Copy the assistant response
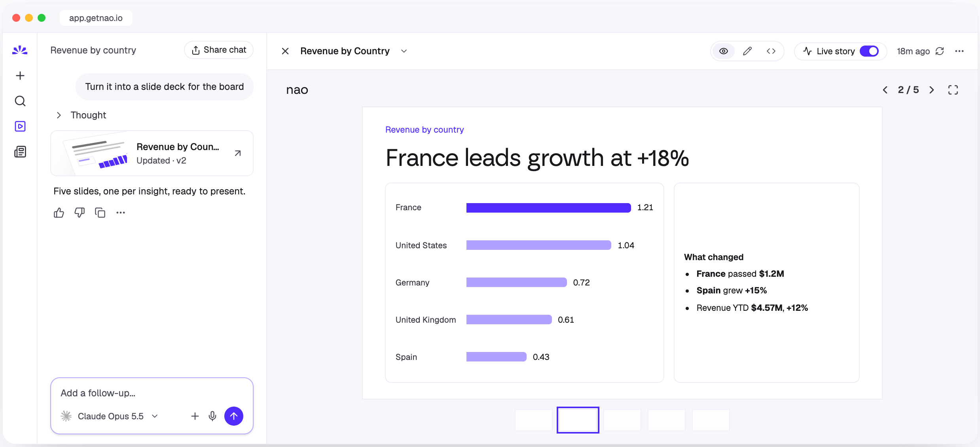This screenshot has width=980, height=447. click(100, 213)
